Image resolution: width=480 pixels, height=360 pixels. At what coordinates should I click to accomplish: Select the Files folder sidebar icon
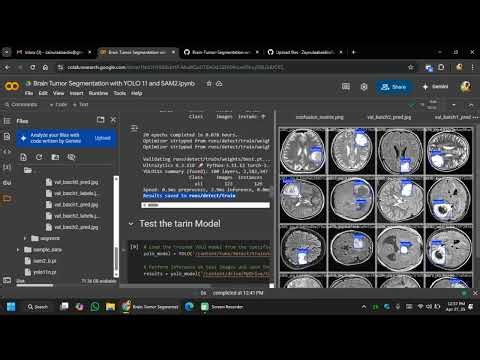[7, 199]
